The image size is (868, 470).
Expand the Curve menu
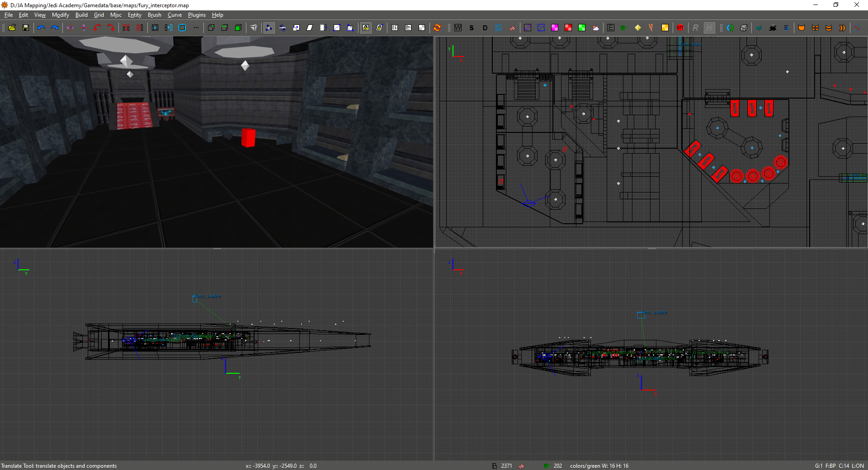[x=175, y=15]
